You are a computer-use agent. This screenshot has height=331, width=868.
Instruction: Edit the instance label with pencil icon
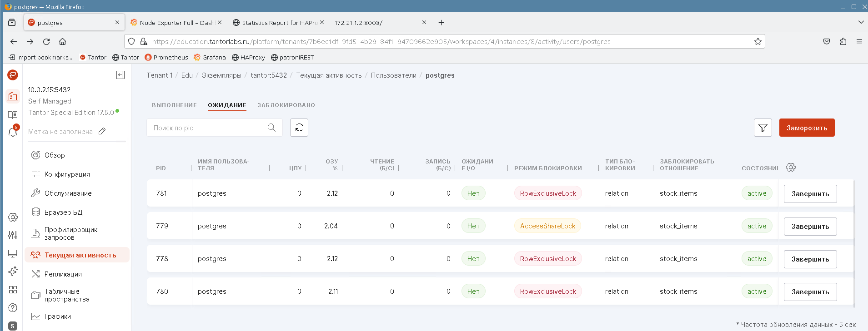click(x=102, y=131)
